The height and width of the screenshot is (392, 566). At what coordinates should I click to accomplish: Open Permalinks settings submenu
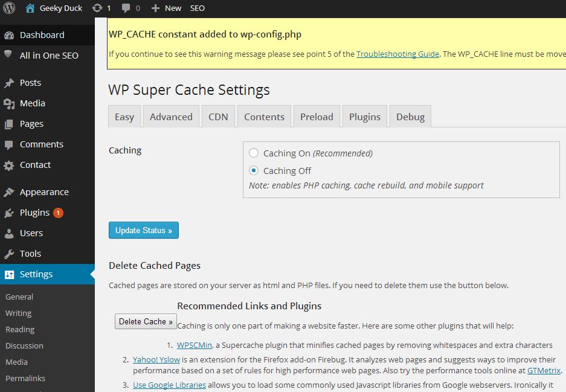pos(25,378)
